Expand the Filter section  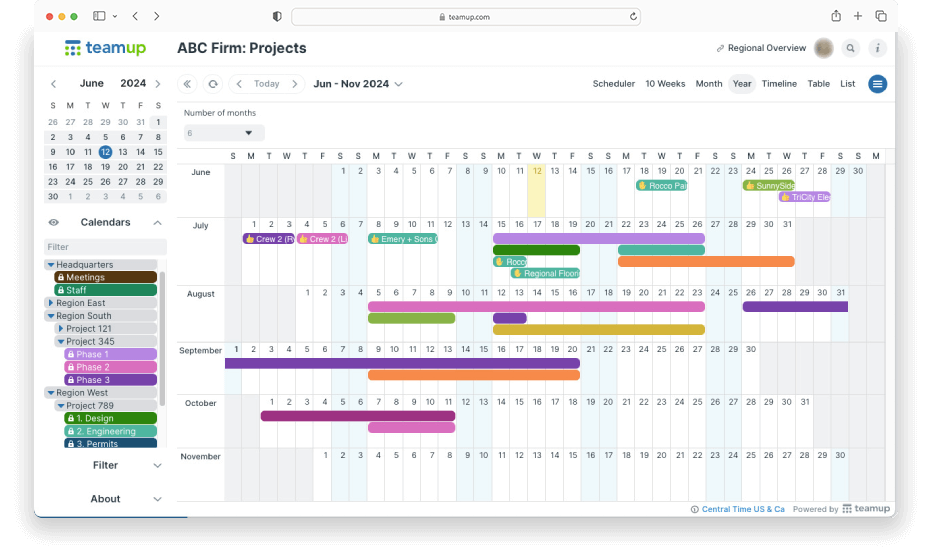pos(105,465)
